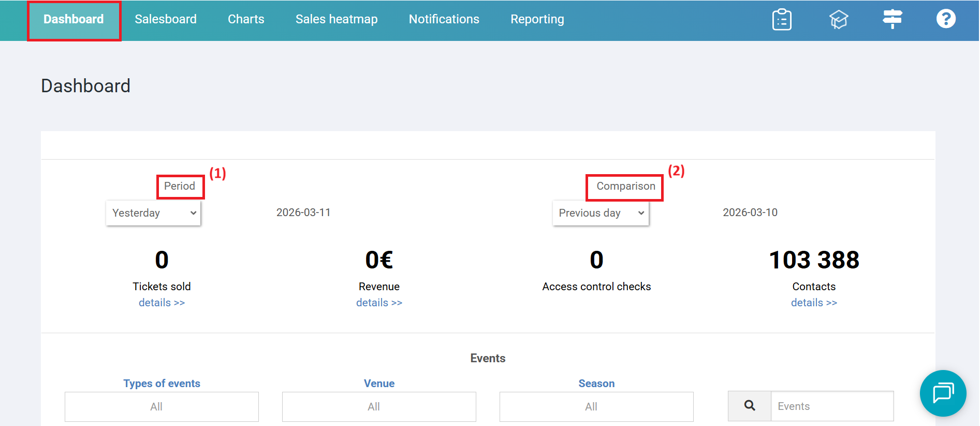Click the question mark help icon
This screenshot has height=426, width=980.
945,19
